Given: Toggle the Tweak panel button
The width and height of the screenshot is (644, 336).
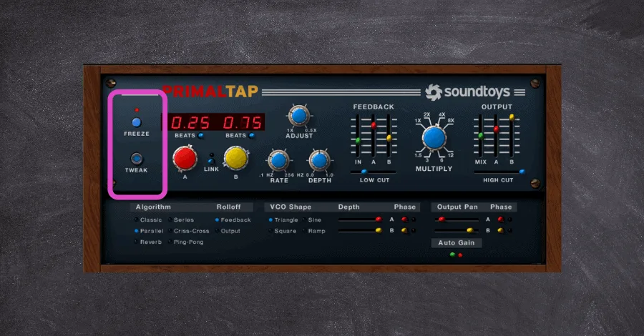Looking at the screenshot, I should (x=137, y=159).
